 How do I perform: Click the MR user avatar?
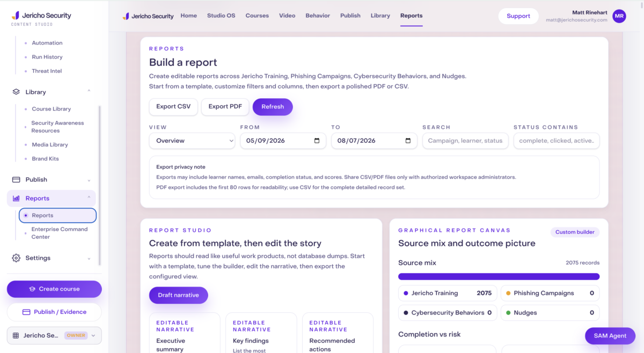point(619,16)
